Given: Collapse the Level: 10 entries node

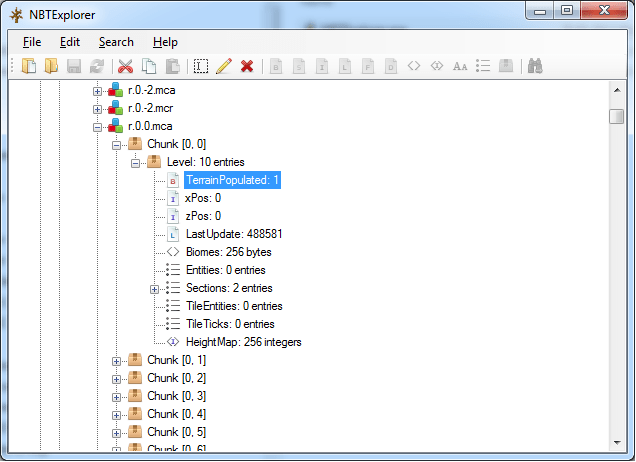Looking at the screenshot, I should tap(135, 163).
